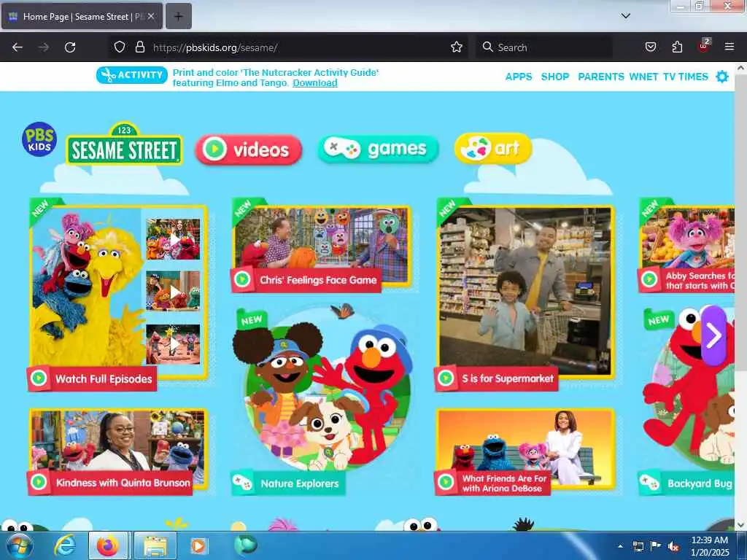Go back using browser back arrow
Viewport: 747px width, 560px height.
[18, 47]
